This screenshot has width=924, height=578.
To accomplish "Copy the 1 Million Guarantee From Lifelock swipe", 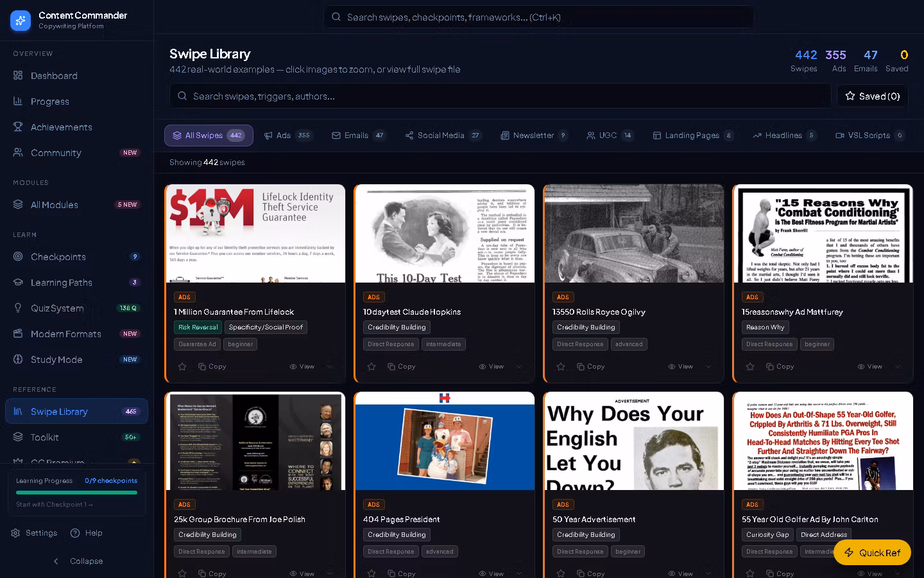I will click(212, 367).
